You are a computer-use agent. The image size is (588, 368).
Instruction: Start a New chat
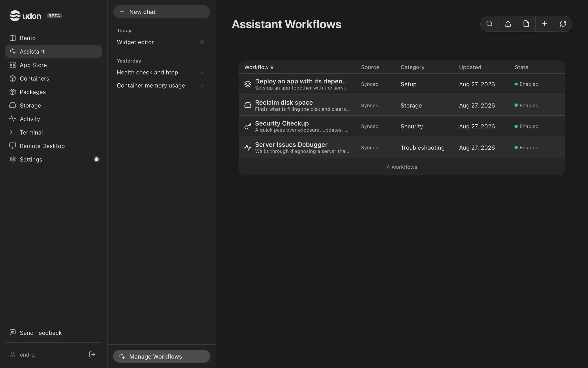tap(161, 12)
